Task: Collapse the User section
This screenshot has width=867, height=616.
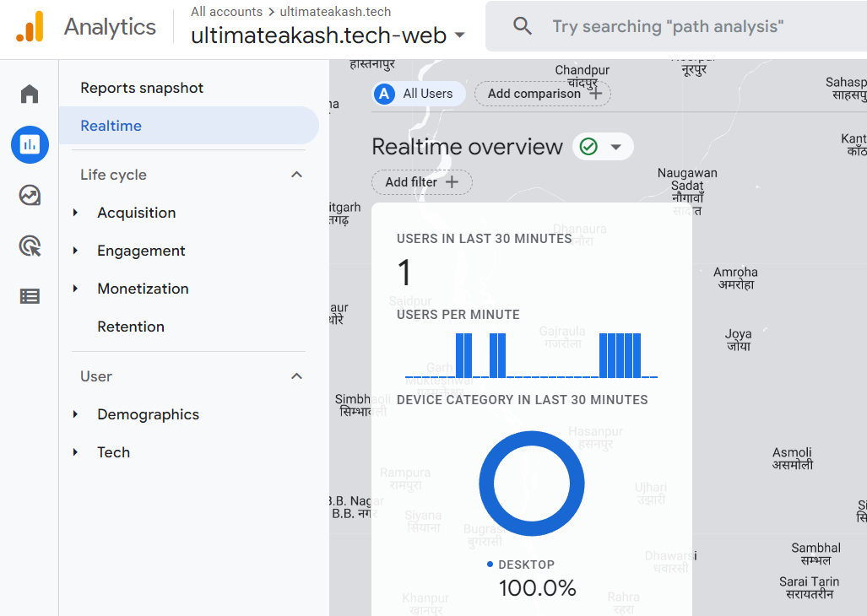Action: (x=296, y=376)
